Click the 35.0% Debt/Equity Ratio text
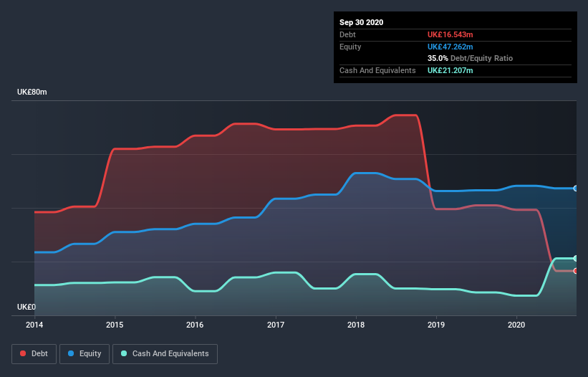The height and width of the screenshot is (377, 588). [471, 58]
